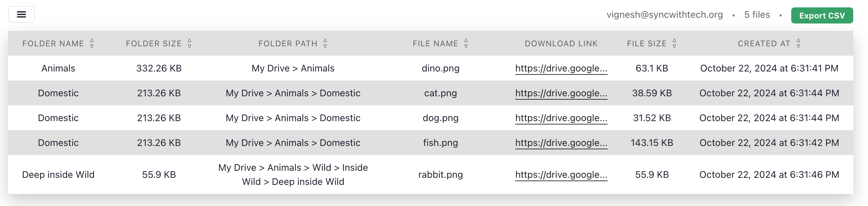Open the download link for dino.png
Screen dimensions: 868x206
[561, 68]
